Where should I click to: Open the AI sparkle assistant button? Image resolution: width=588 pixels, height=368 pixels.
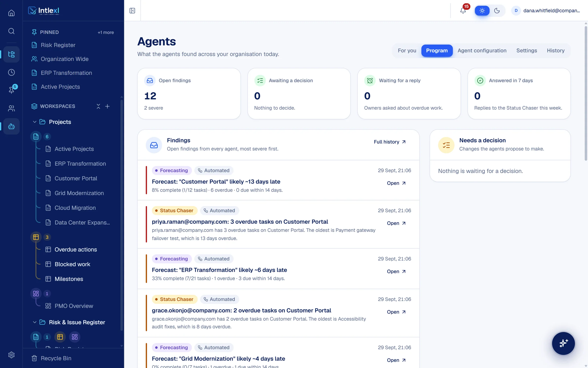(563, 343)
